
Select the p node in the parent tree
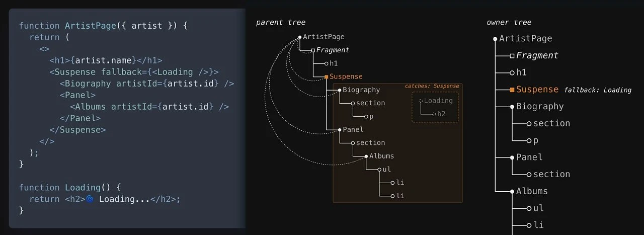[371, 117]
